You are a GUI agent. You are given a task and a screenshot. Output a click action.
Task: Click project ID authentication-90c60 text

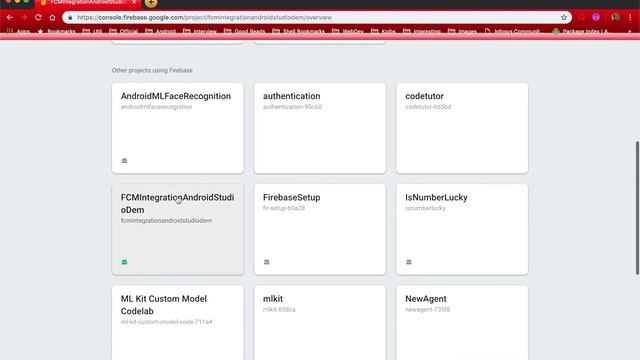click(x=292, y=107)
